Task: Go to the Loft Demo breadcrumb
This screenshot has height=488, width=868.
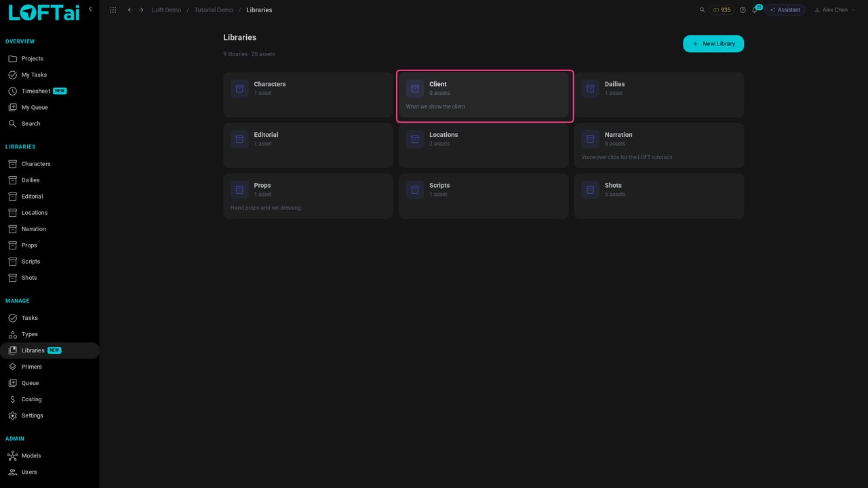Action: pos(166,10)
